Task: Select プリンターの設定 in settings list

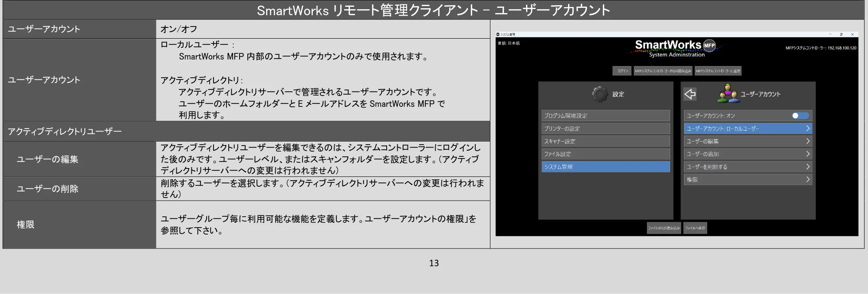Action: pos(605,129)
